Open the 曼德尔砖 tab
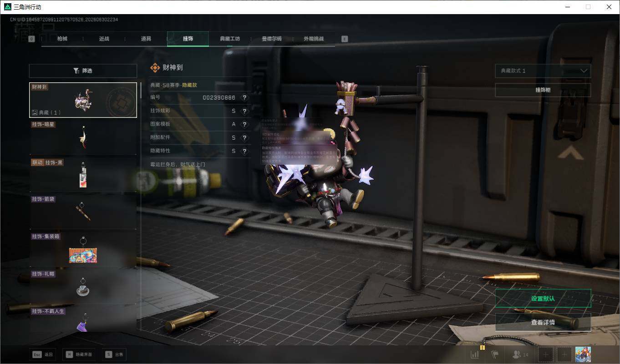 [272, 39]
